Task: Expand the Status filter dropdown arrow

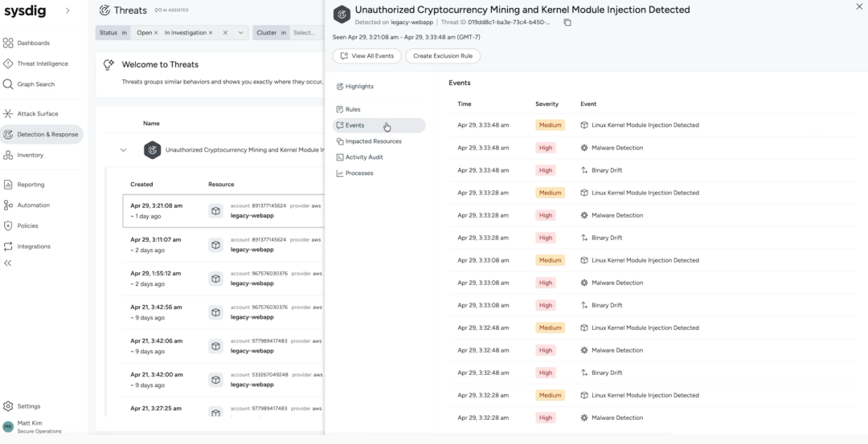Action: [241, 33]
